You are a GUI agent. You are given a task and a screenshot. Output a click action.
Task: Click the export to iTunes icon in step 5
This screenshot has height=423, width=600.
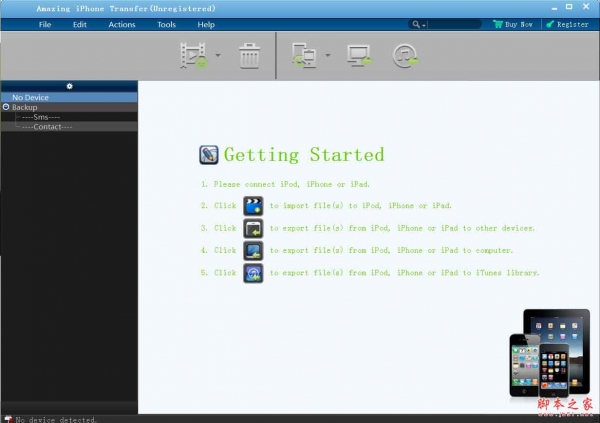(x=253, y=273)
